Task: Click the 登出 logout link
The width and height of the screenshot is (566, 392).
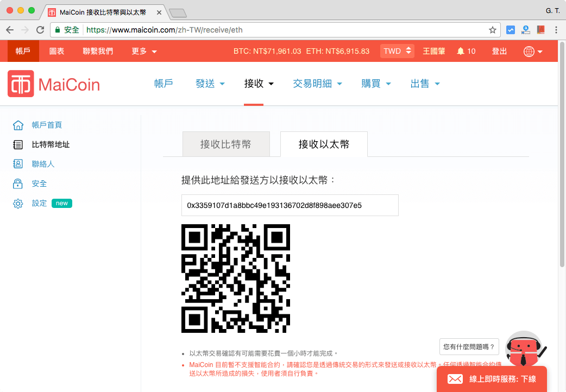Action: [x=499, y=51]
